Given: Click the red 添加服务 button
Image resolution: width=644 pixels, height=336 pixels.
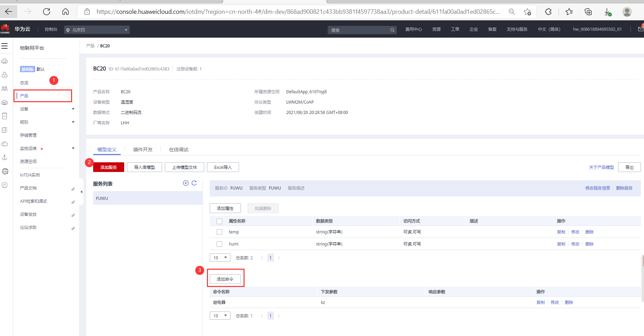Looking at the screenshot, I should 109,167.
